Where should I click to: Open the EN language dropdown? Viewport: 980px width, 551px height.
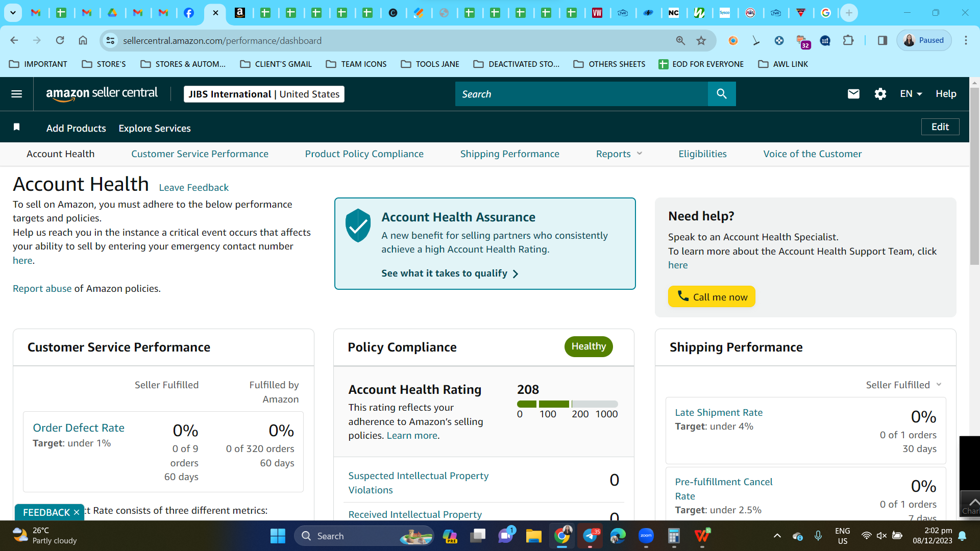point(911,94)
